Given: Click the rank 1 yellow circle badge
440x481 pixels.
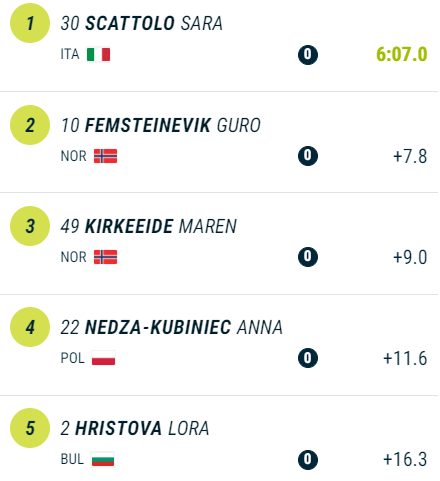Looking at the screenshot, I should click(30, 23).
